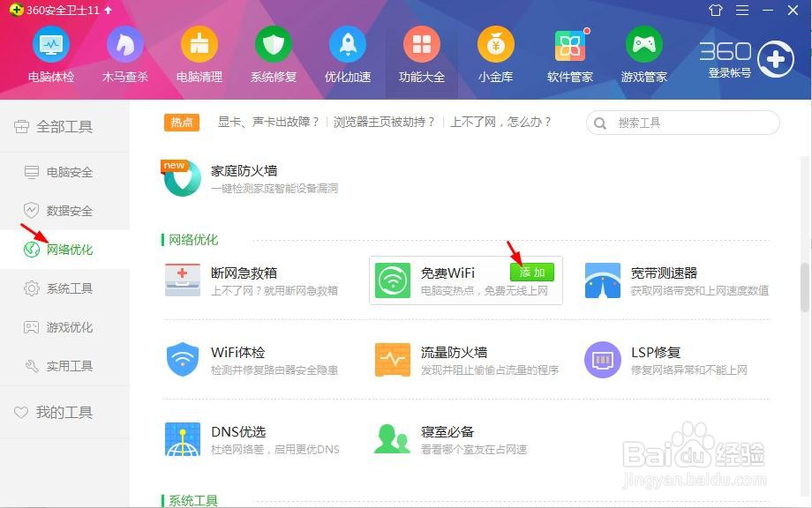The width and height of the screenshot is (812, 508).
Task: Click the 宽带测速器 title text
Action: (x=664, y=273)
